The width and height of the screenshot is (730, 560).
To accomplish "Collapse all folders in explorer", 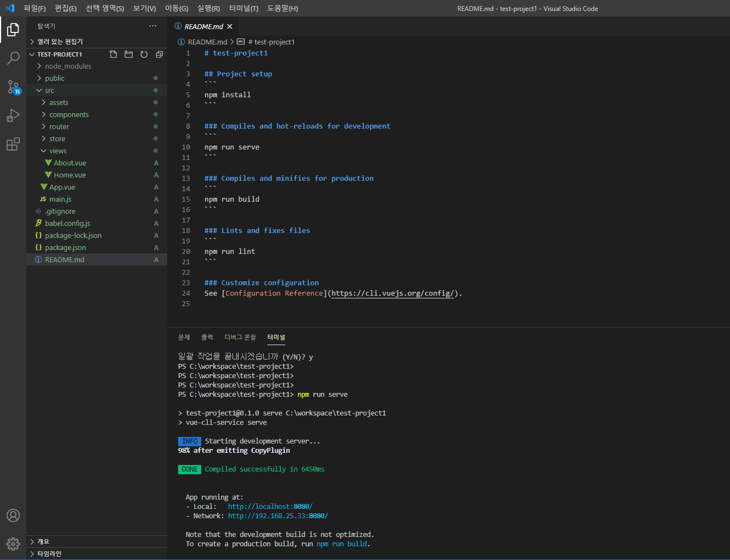I will pyautogui.click(x=159, y=54).
